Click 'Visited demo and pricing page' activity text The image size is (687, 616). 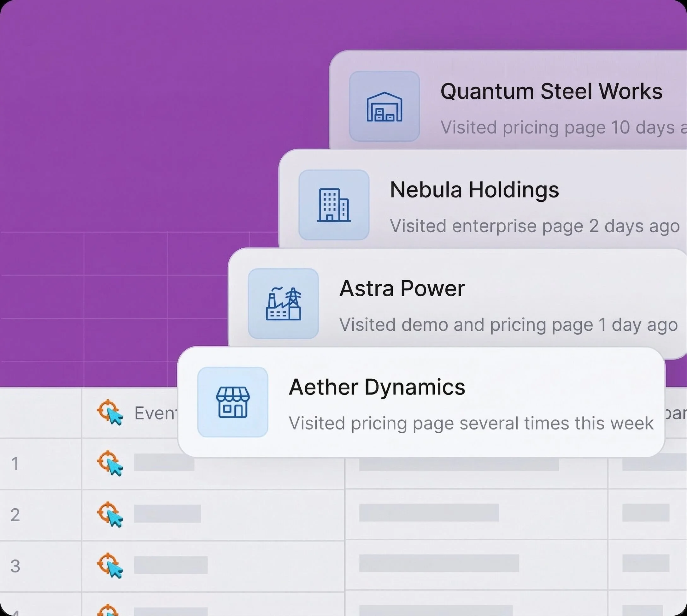tap(508, 325)
